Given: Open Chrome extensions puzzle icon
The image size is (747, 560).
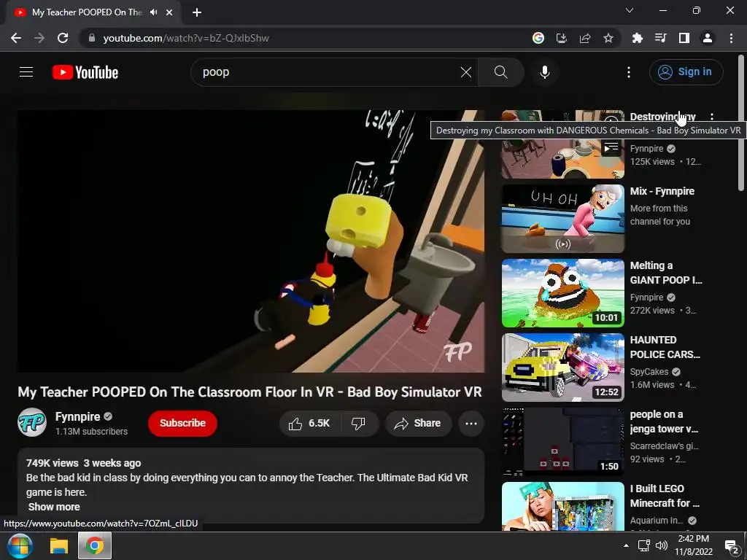Looking at the screenshot, I should click(x=638, y=38).
